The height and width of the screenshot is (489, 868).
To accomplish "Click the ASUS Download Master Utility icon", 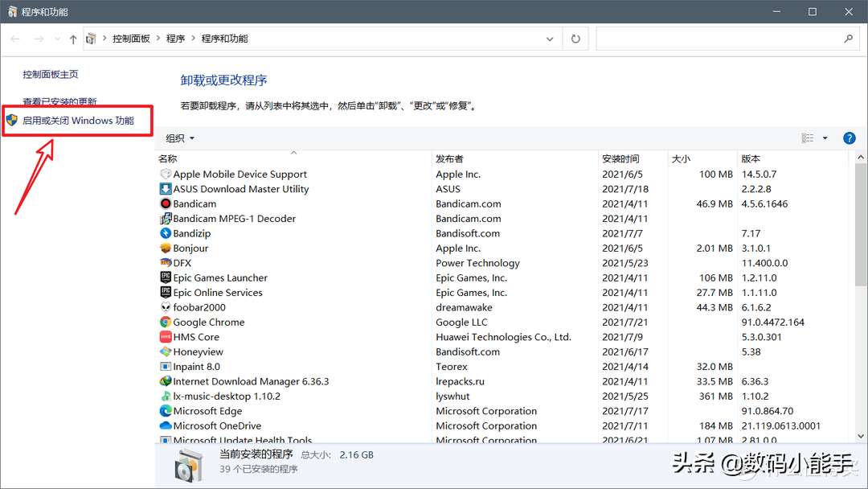I will pyautogui.click(x=166, y=189).
